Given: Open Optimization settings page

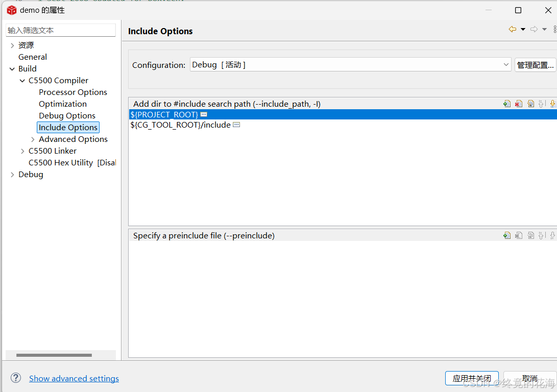Looking at the screenshot, I should 62,104.
